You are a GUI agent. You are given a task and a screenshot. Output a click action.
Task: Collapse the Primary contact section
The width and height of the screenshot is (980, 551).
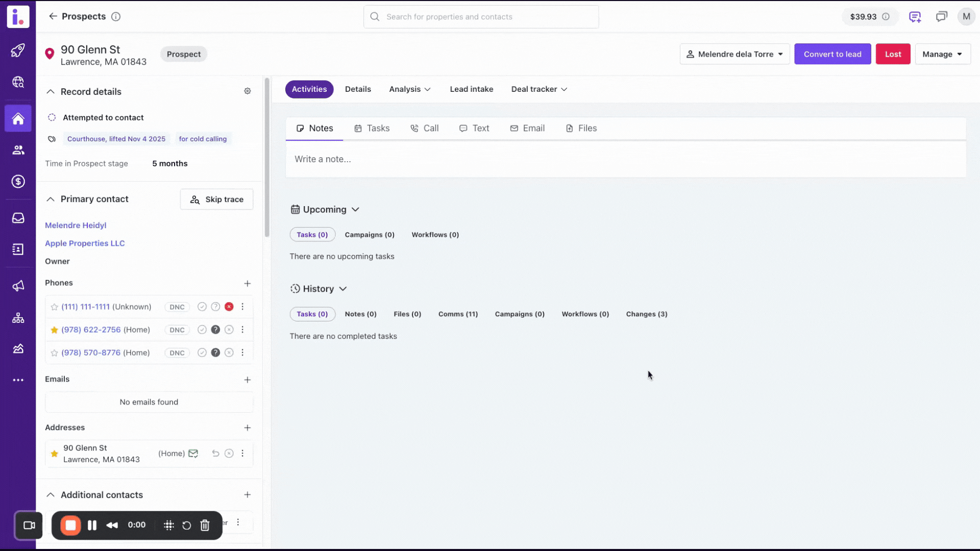coord(51,199)
